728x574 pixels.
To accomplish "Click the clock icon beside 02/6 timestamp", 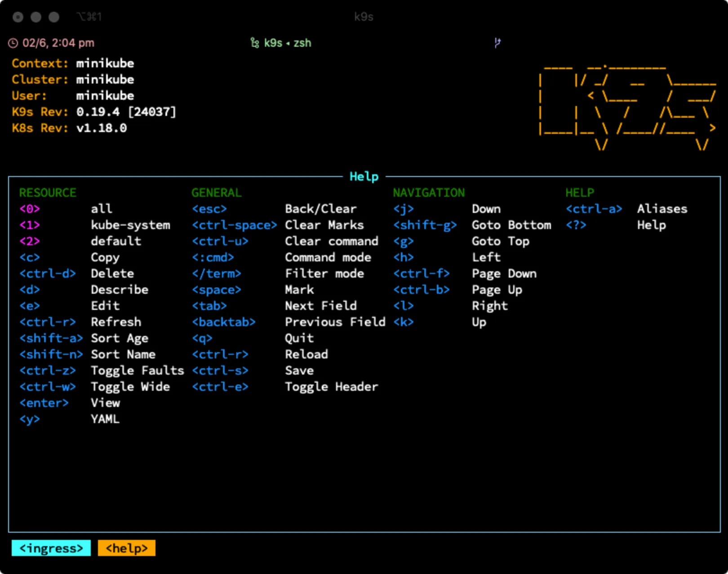I will (x=13, y=43).
